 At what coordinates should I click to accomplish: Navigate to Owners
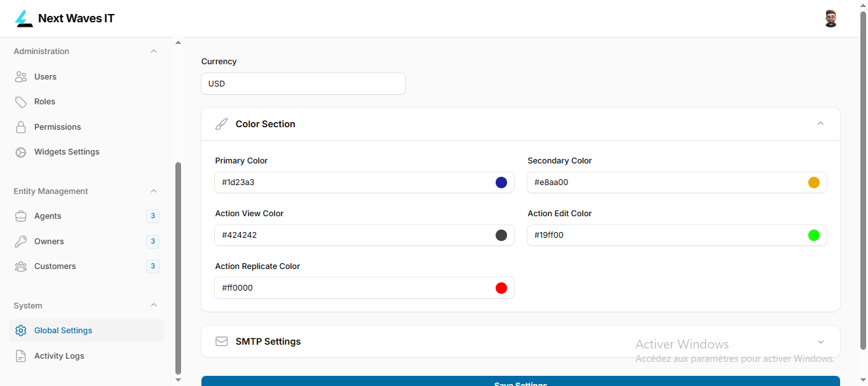tap(86, 242)
